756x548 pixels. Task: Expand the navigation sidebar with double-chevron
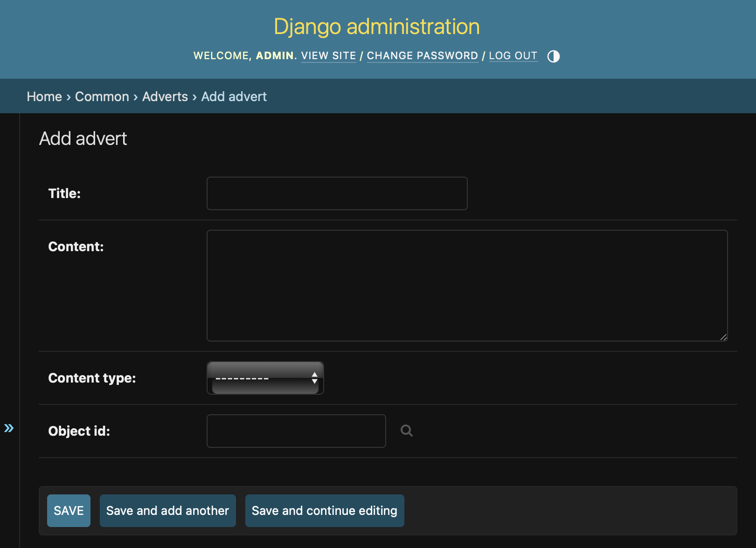click(x=9, y=428)
